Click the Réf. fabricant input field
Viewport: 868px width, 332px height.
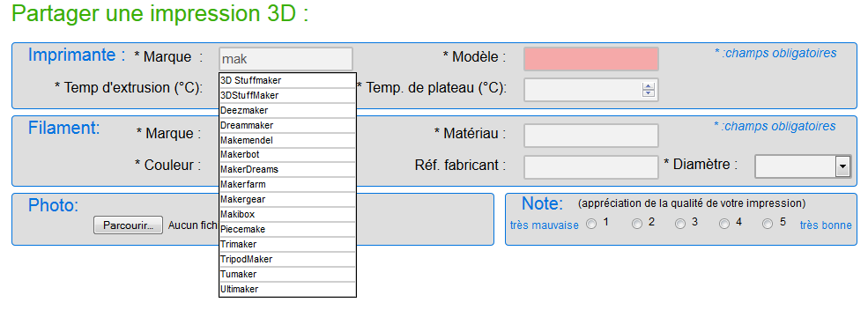click(591, 167)
